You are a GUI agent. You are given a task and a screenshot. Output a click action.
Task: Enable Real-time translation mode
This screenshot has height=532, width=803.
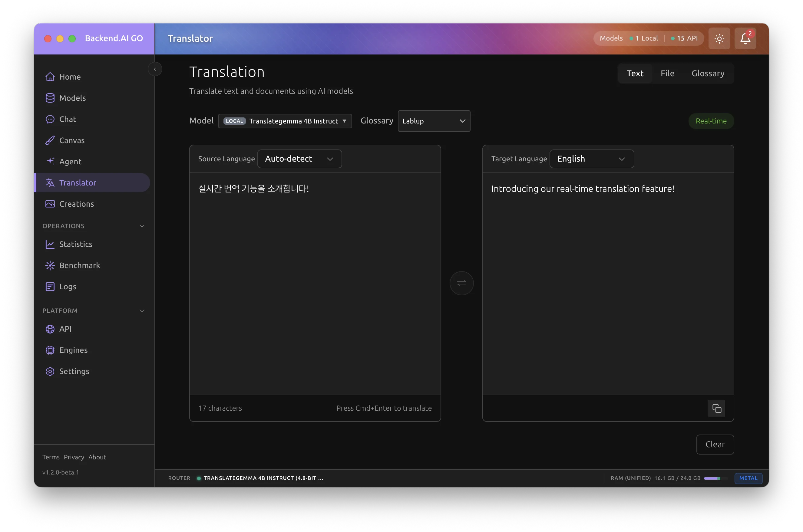point(711,121)
